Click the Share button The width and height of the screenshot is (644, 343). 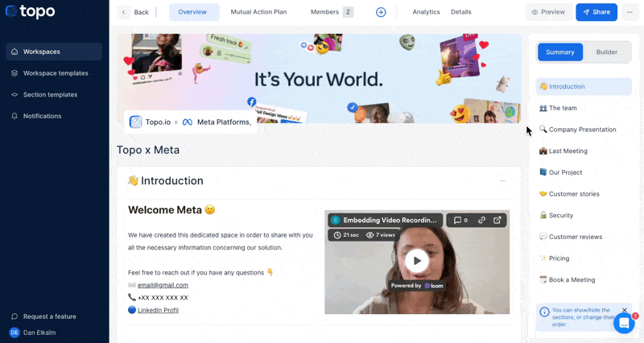[596, 12]
